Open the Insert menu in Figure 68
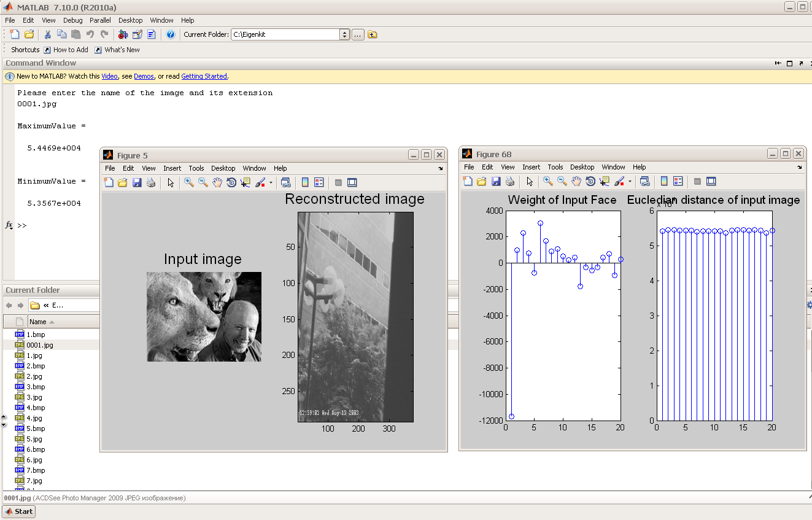Image resolution: width=812 pixels, height=520 pixels. click(531, 167)
